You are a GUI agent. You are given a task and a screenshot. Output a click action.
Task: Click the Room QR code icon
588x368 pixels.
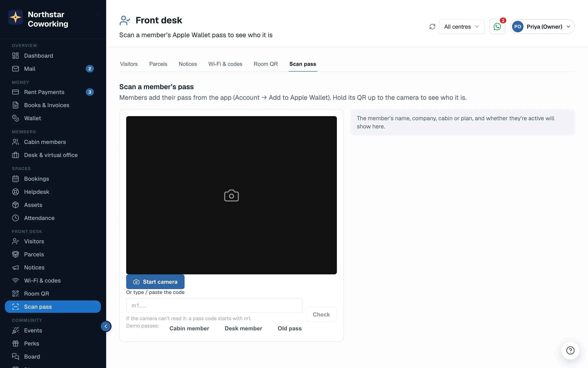coord(16,294)
